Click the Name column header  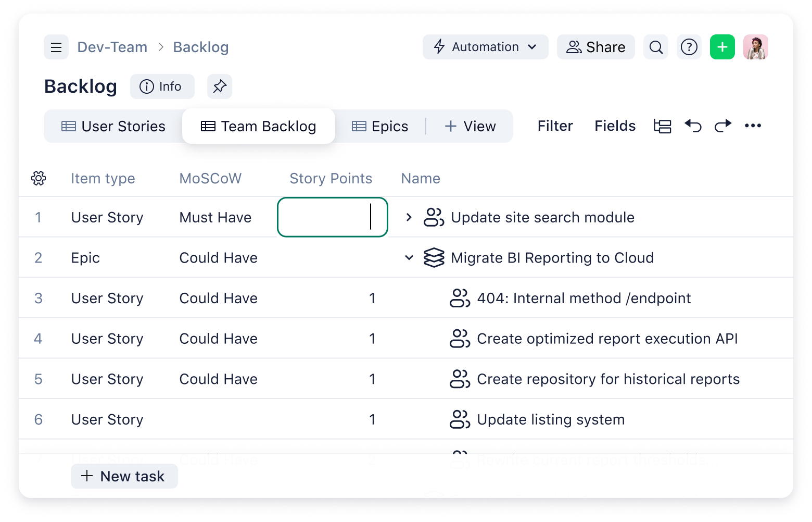(x=421, y=179)
